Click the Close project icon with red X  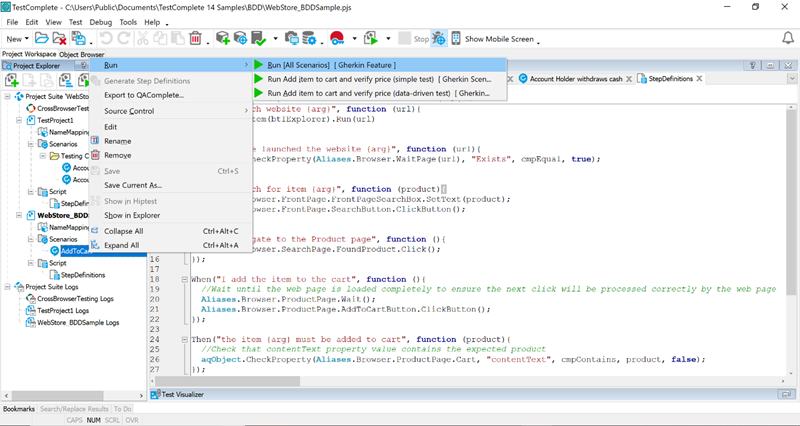pos(60,38)
